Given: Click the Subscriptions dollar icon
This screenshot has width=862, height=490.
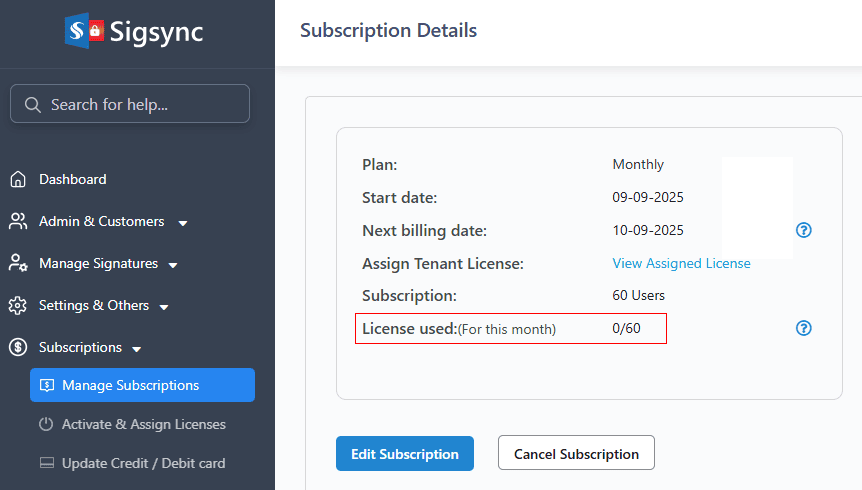Looking at the screenshot, I should (18, 348).
